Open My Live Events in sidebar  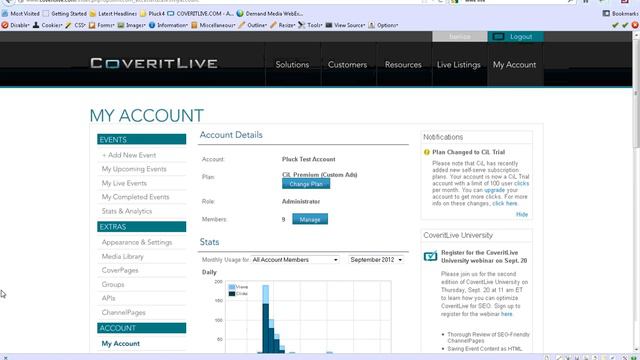[x=124, y=183]
